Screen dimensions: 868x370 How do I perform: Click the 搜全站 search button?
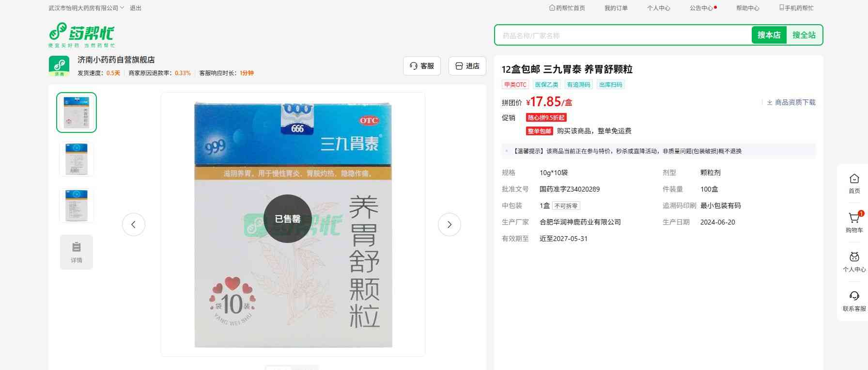(x=804, y=35)
